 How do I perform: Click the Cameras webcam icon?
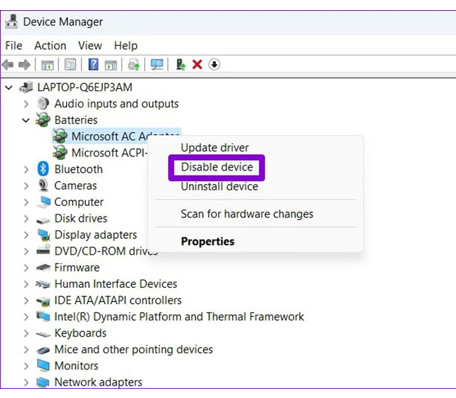point(43,185)
